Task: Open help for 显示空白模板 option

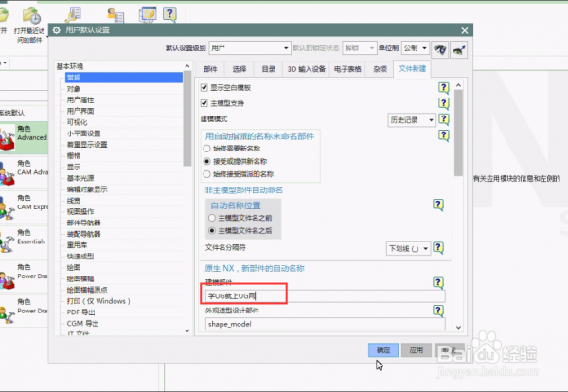Action: [x=441, y=87]
